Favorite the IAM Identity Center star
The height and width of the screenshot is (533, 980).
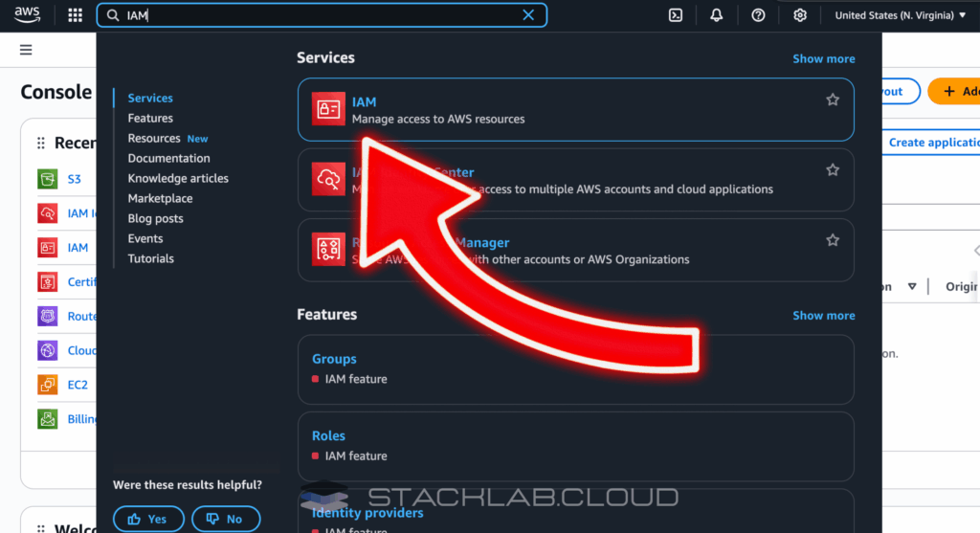point(833,170)
